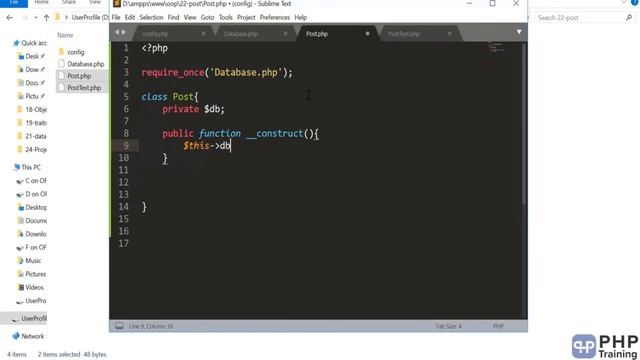Click the next tab arrow
This screenshot has width=640, height=360.
(124, 32)
